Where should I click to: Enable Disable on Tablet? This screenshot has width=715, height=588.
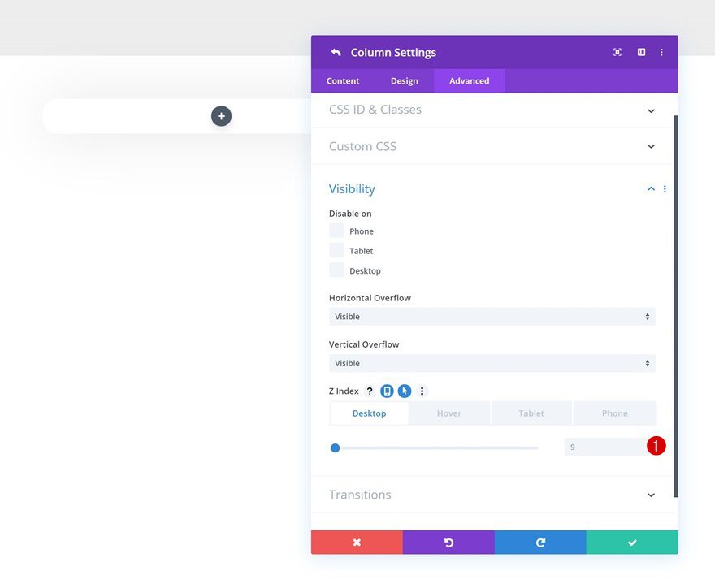click(x=336, y=250)
